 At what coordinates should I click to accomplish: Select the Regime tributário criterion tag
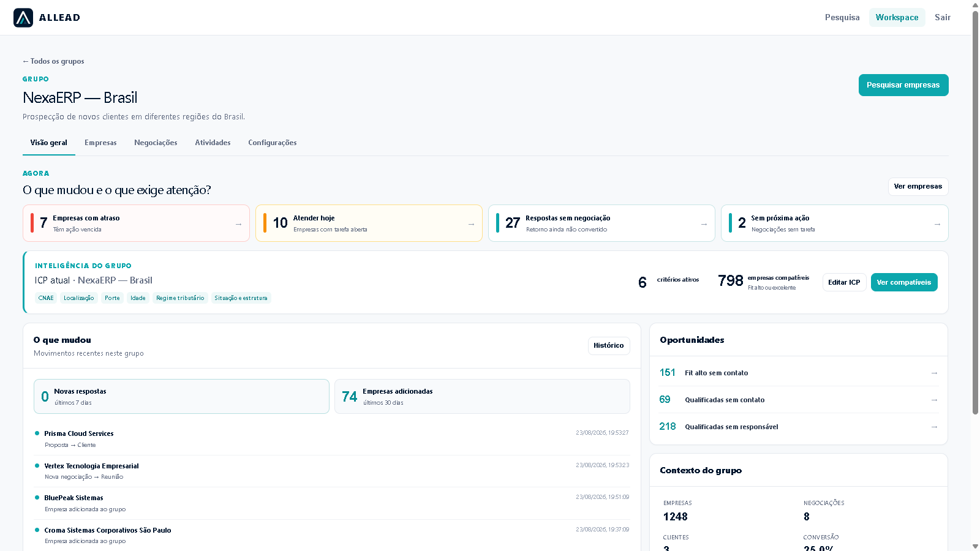pos(180,298)
